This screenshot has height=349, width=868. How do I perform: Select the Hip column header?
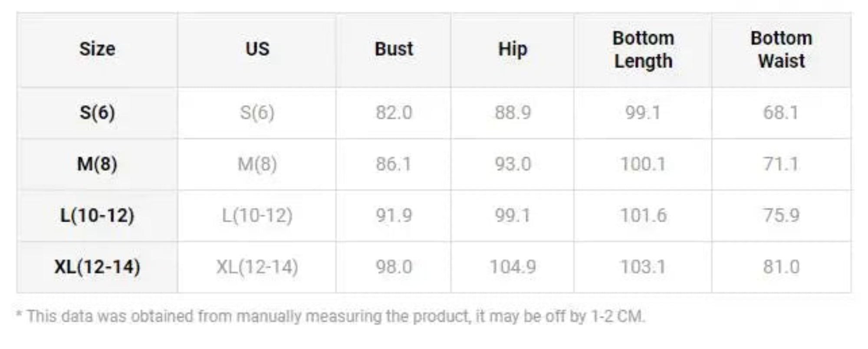[513, 49]
